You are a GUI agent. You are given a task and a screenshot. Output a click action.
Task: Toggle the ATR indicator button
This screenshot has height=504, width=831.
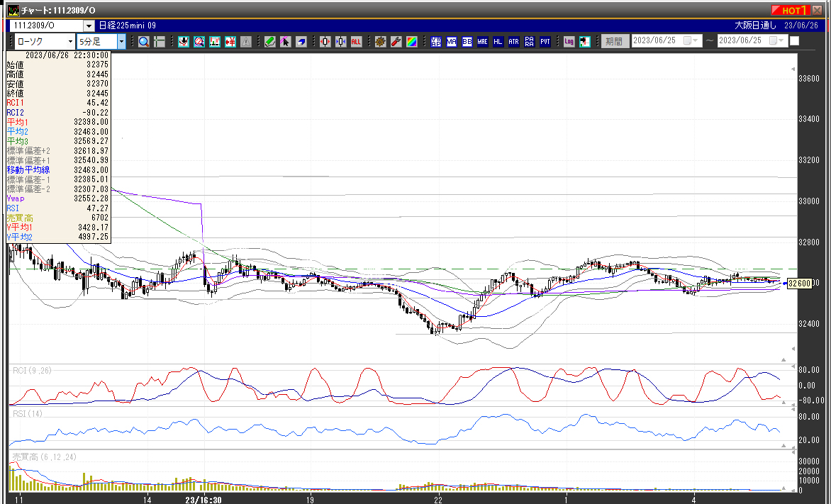513,42
